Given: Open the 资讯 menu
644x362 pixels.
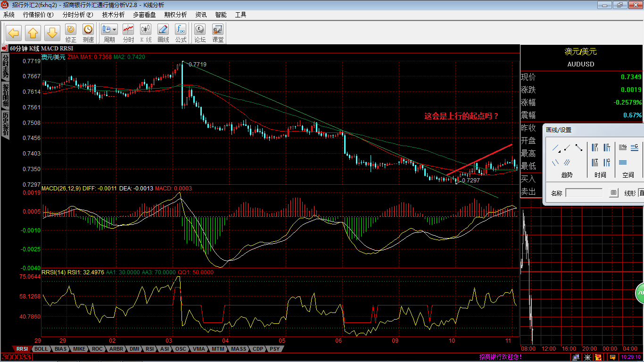Looking at the screenshot, I should (201, 15).
